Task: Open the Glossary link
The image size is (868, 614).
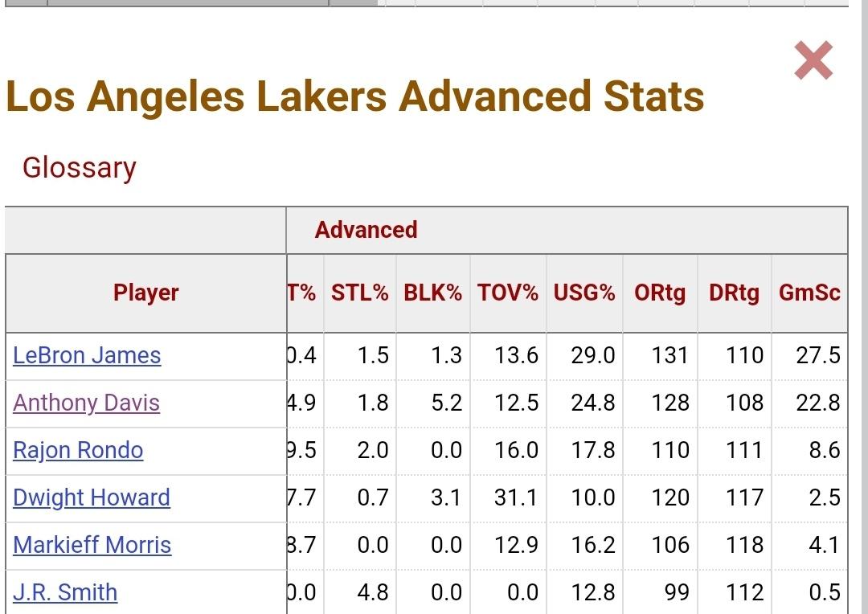Action: pyautogui.click(x=79, y=168)
